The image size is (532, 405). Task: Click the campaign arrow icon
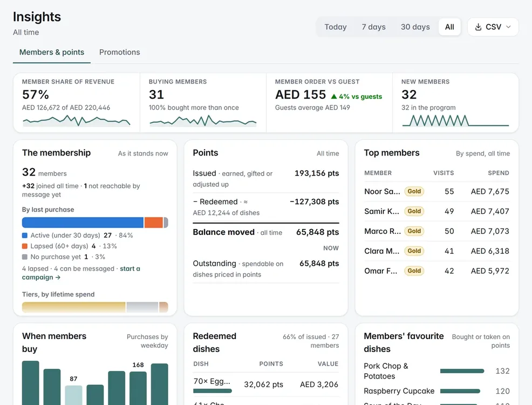(58, 278)
